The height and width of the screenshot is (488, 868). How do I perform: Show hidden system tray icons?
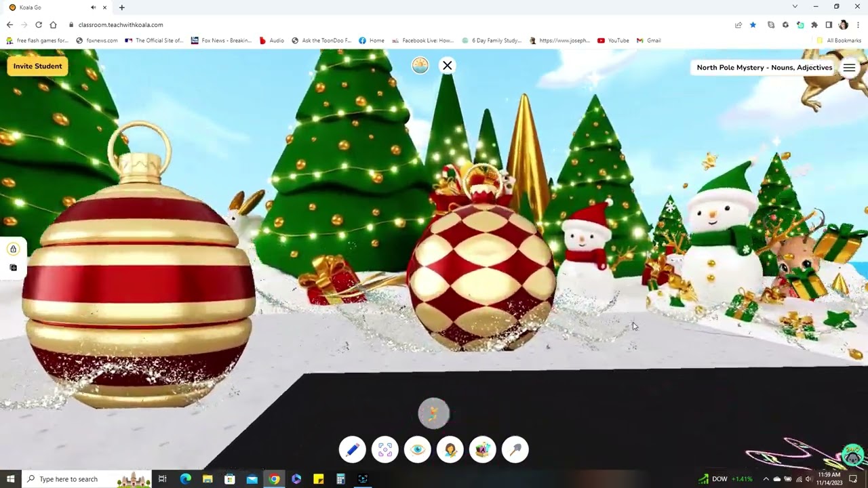pos(766,479)
